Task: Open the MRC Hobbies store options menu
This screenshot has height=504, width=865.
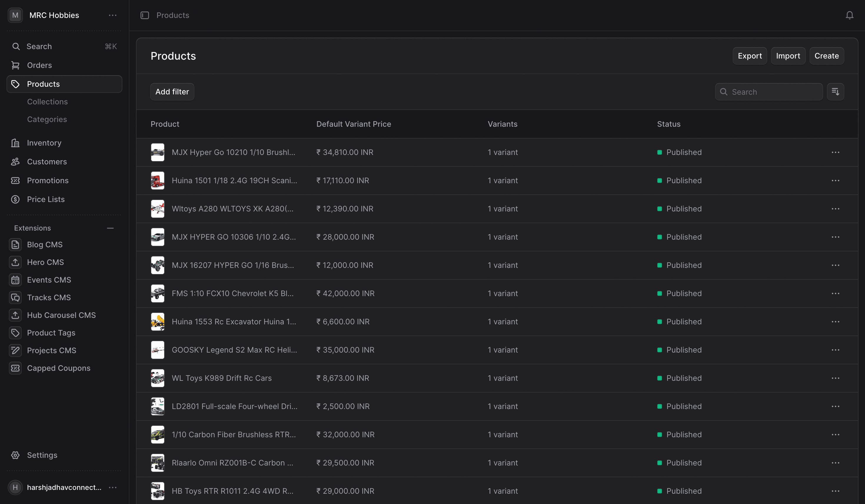Action: click(x=113, y=15)
